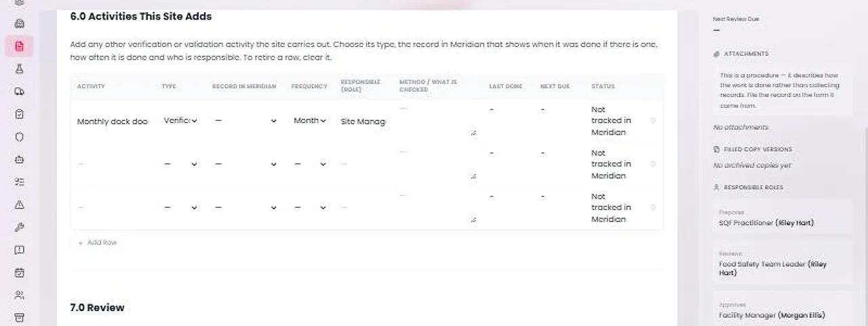
Task: Click the Add Row button
Action: tap(98, 242)
